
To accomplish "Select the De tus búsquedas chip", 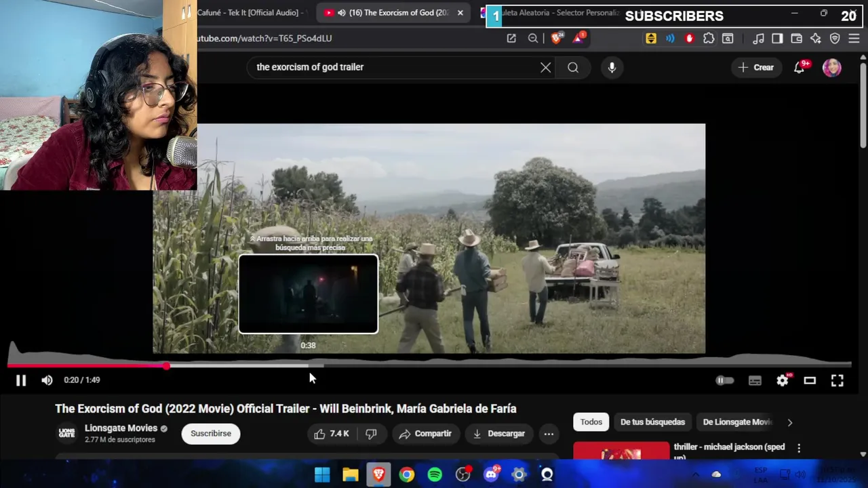I will click(x=652, y=422).
